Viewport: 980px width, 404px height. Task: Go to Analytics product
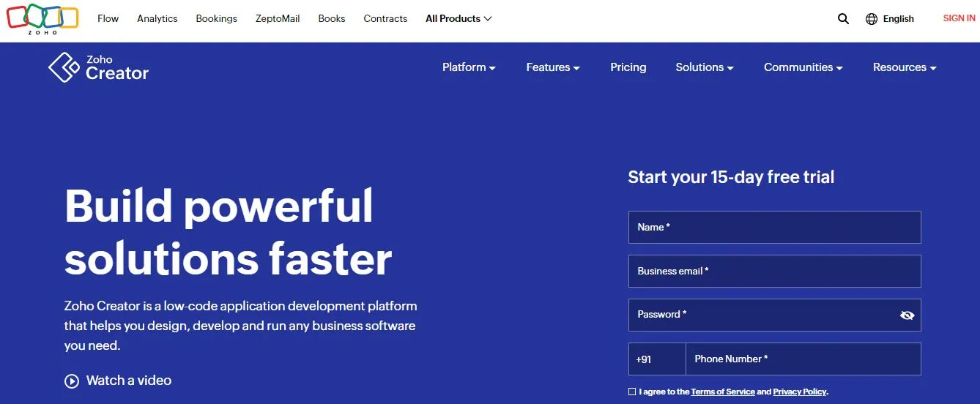157,18
